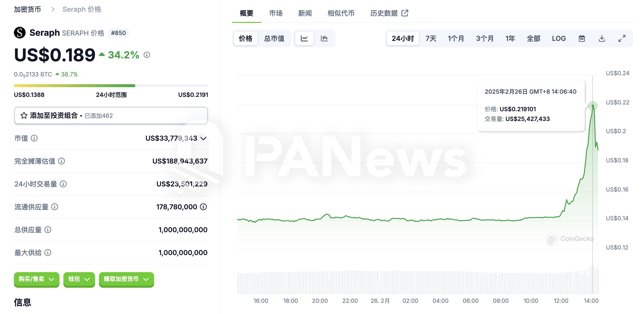The image size is (644, 314).
Task: Click the 0.0₅2133 BTC price text
Action: (33, 74)
